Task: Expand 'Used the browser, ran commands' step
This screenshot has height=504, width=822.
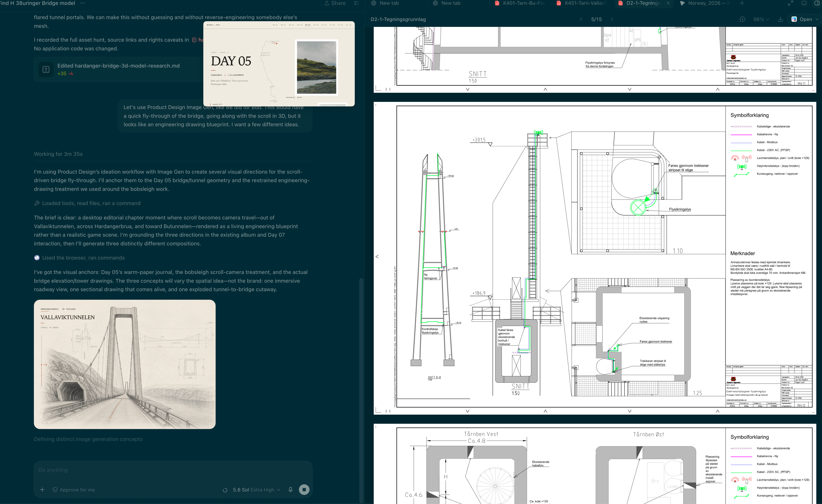Action: click(80, 258)
